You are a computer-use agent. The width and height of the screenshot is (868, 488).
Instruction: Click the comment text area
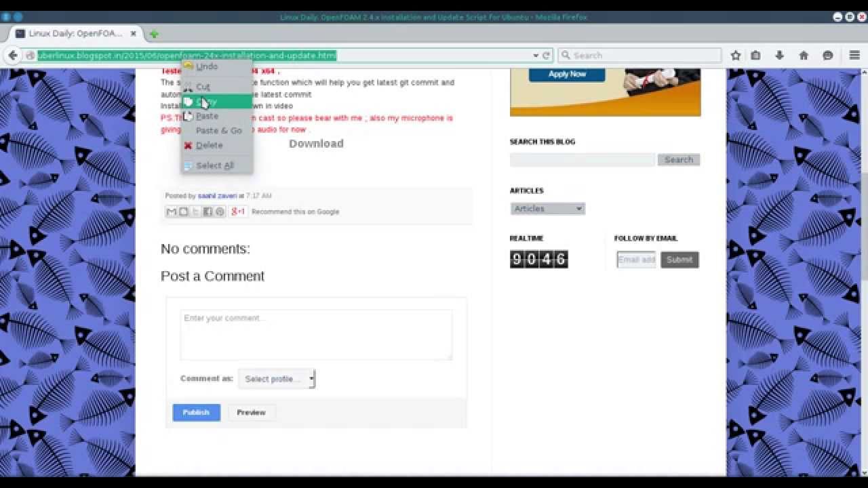click(x=316, y=335)
